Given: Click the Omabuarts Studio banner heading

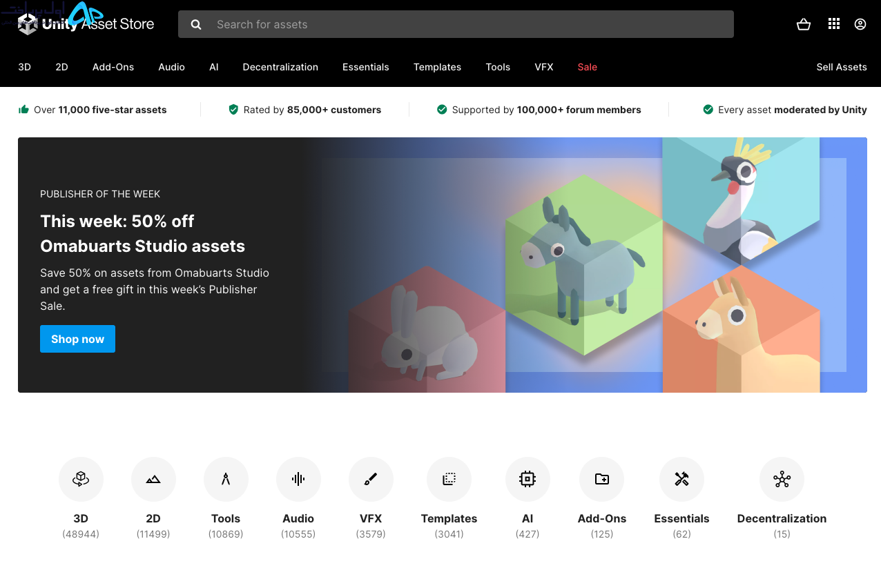Looking at the screenshot, I should (143, 233).
